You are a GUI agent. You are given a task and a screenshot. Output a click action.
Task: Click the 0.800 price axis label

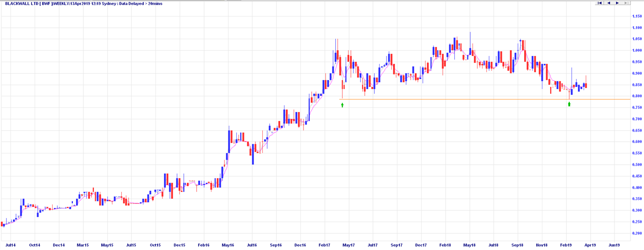(637, 96)
